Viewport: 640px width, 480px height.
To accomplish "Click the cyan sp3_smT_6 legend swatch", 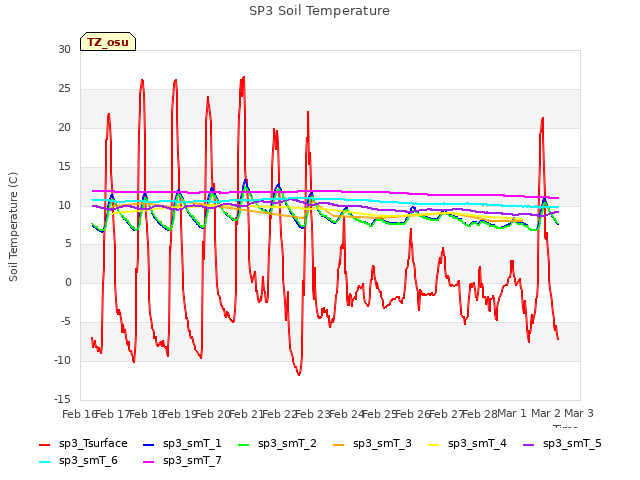I will [44, 462].
